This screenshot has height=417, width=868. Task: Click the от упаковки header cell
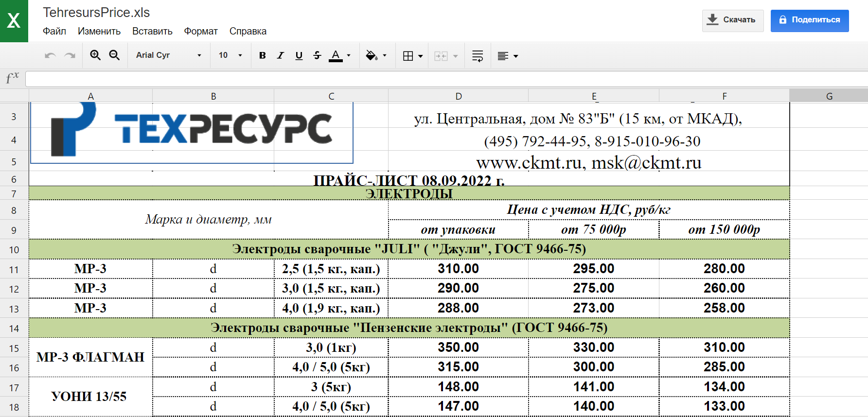459,229
